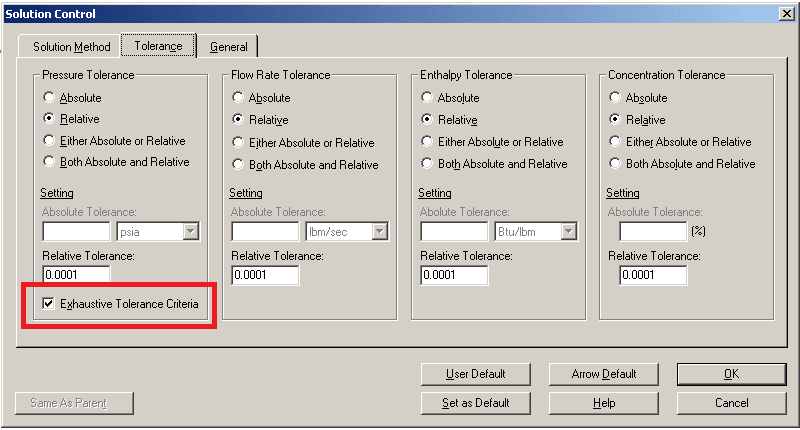Screen dimensions: 800x430
Task: Select Absolute under Enthalpy Tolerance
Action: point(450,97)
